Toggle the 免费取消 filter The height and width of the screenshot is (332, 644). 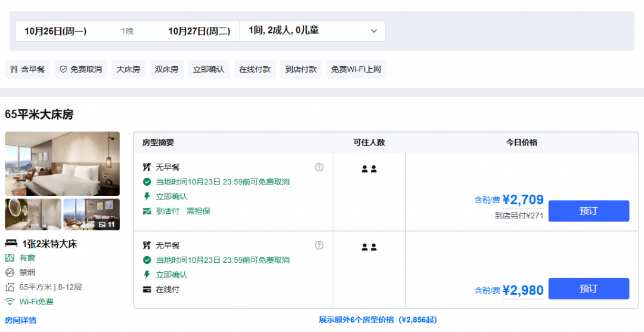click(81, 69)
